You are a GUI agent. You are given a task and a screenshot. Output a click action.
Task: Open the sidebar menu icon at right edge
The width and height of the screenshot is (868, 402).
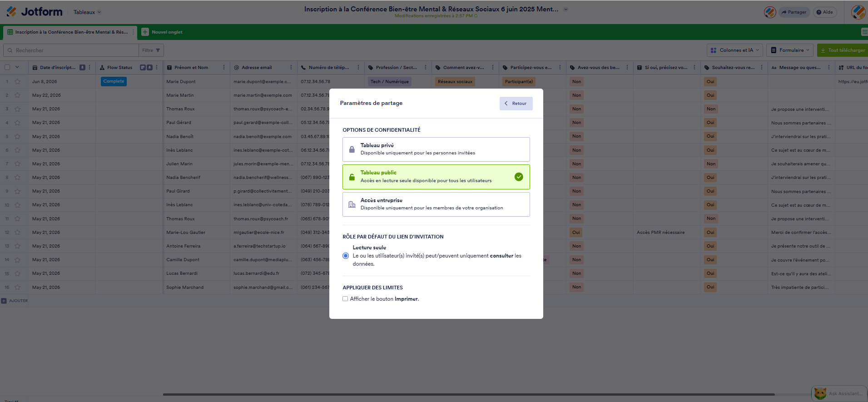864,32
